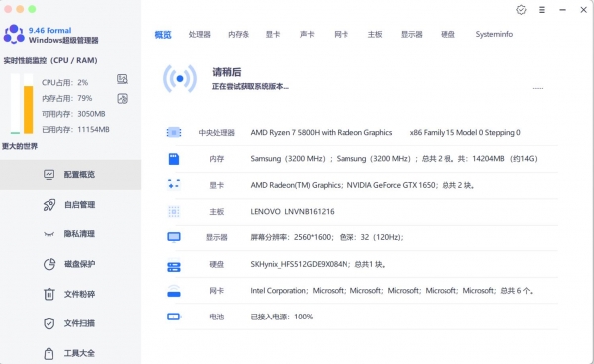Click the rocket icon for 自启管理
Image resolution: width=594 pixels, height=364 pixels.
pyautogui.click(x=49, y=205)
